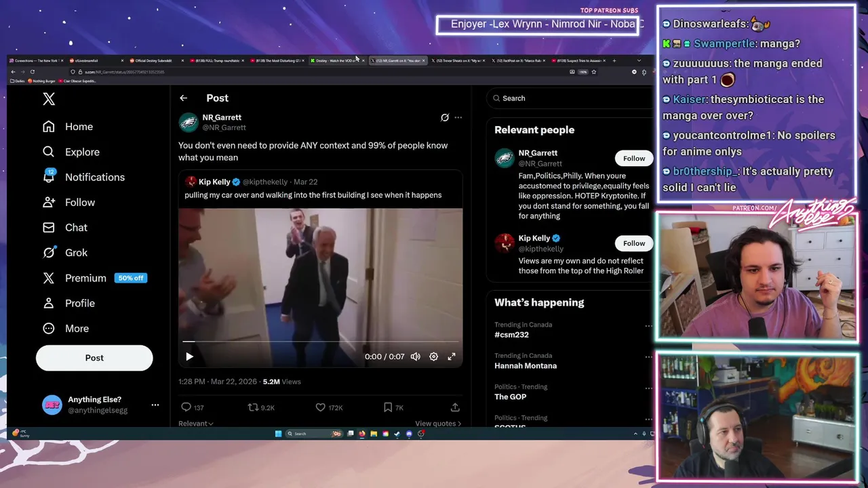Open NR_Garrett's profile picture on the post

click(x=188, y=122)
